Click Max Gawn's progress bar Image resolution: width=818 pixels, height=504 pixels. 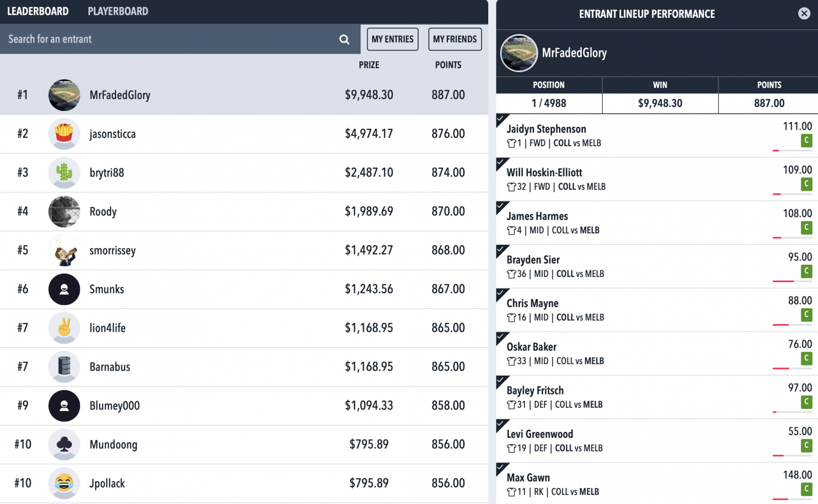click(x=792, y=499)
